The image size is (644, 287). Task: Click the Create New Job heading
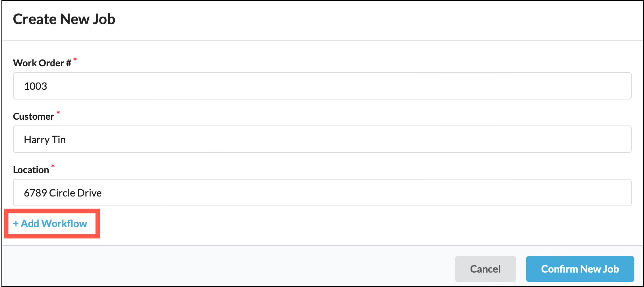pyautogui.click(x=64, y=19)
